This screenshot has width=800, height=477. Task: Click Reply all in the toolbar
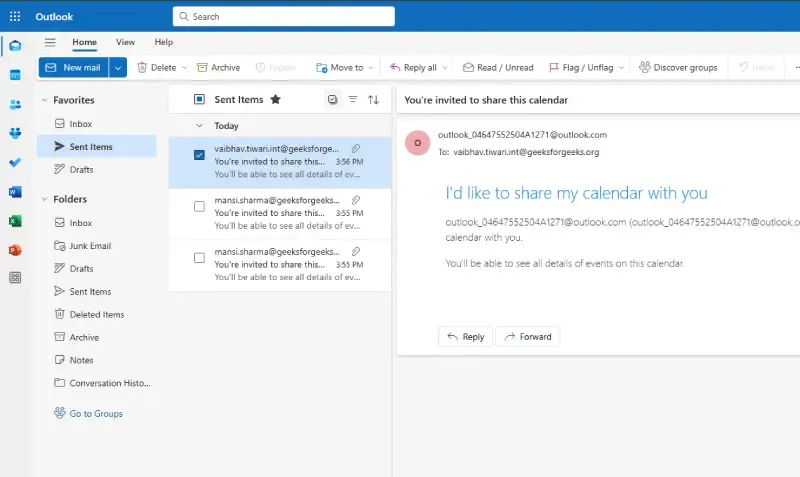tap(413, 67)
